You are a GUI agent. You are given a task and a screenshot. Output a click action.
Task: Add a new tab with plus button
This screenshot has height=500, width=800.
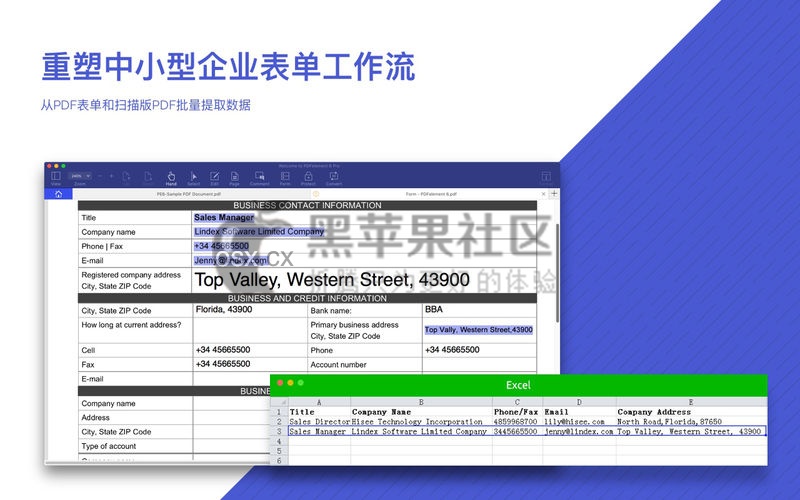554,194
